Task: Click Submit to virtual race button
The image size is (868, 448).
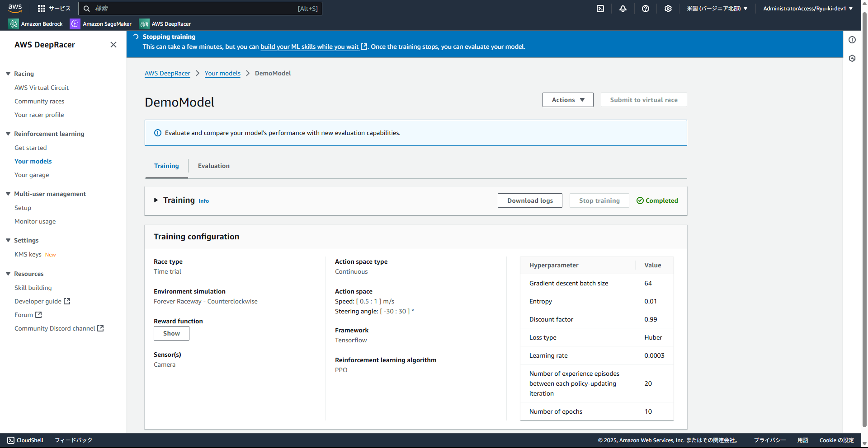Action: pos(644,100)
